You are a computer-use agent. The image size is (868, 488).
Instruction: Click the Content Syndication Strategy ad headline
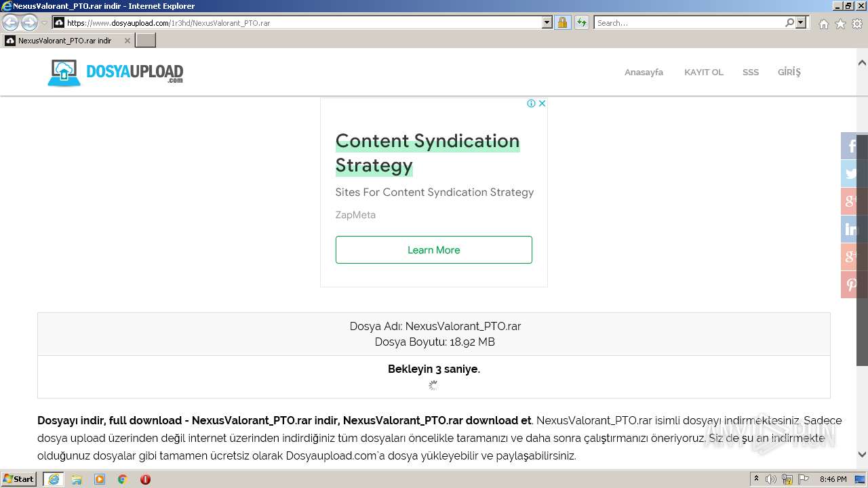click(427, 153)
